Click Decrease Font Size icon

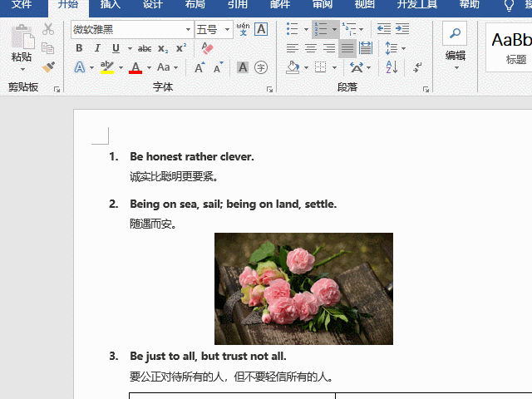(x=218, y=67)
